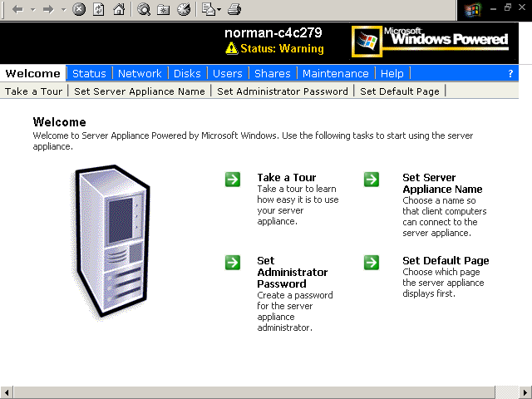Switch to the Status tab
Image resolution: width=532 pixels, height=399 pixels.
pos(89,73)
